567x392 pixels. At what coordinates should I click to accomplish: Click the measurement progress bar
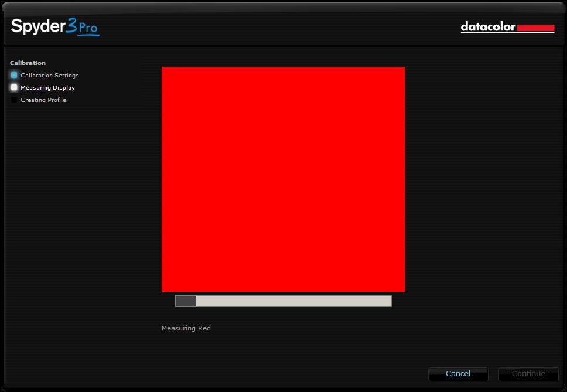283,301
